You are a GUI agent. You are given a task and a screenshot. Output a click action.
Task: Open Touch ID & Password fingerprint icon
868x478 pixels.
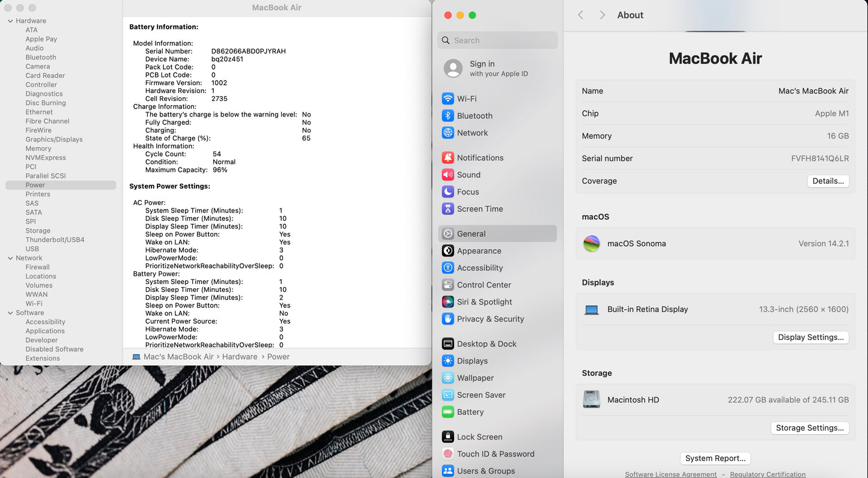pos(448,454)
